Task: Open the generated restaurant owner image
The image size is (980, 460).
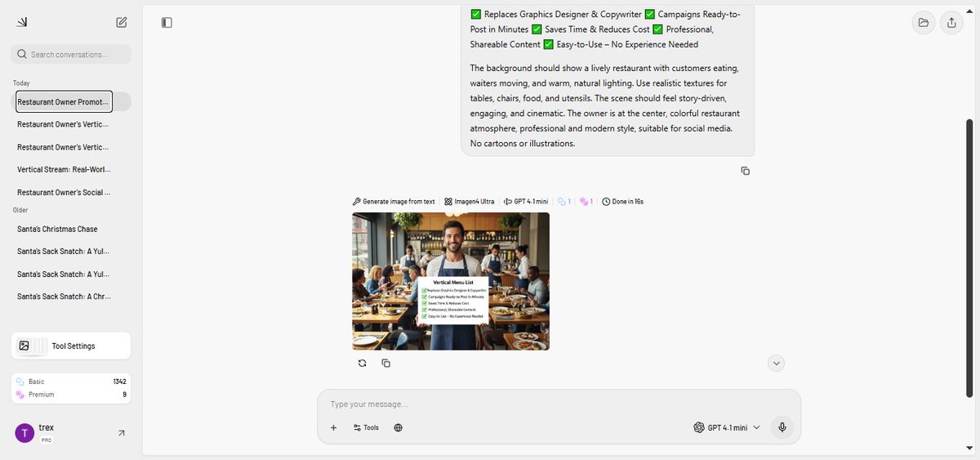Action: pyautogui.click(x=451, y=281)
